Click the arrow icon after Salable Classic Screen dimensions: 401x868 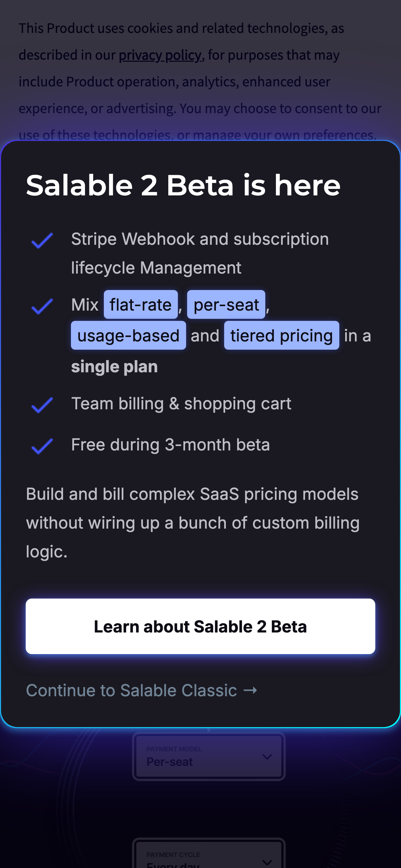(x=250, y=690)
